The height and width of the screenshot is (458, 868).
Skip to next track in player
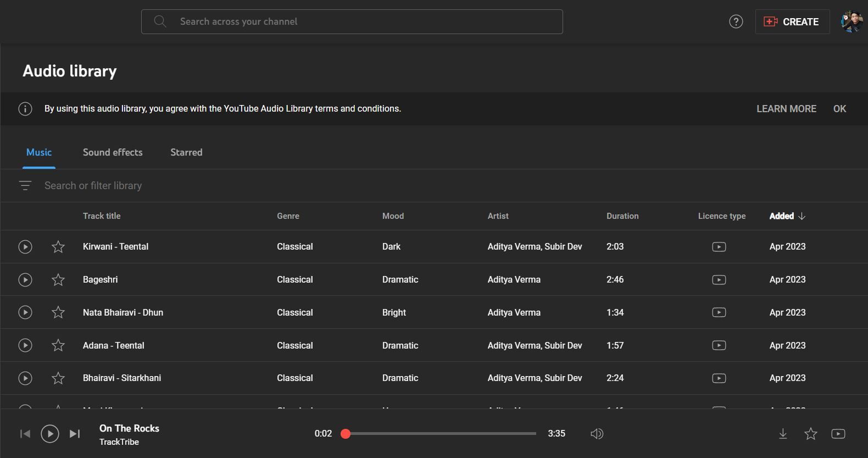(x=75, y=434)
